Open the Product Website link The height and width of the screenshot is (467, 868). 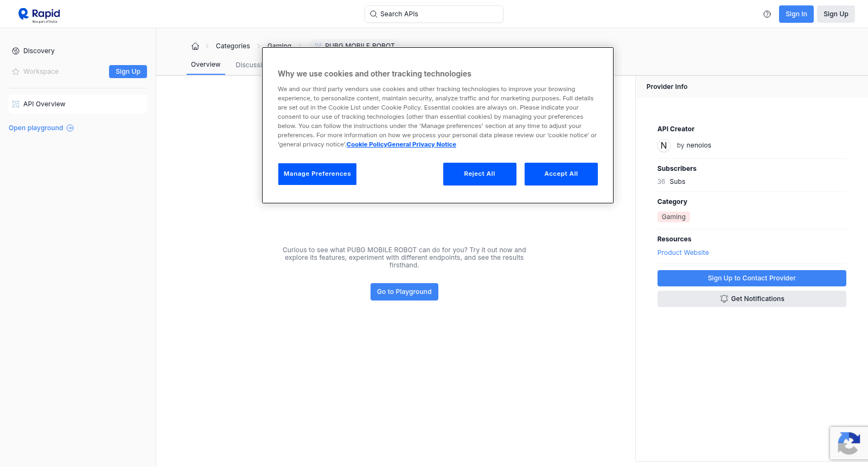coord(683,253)
